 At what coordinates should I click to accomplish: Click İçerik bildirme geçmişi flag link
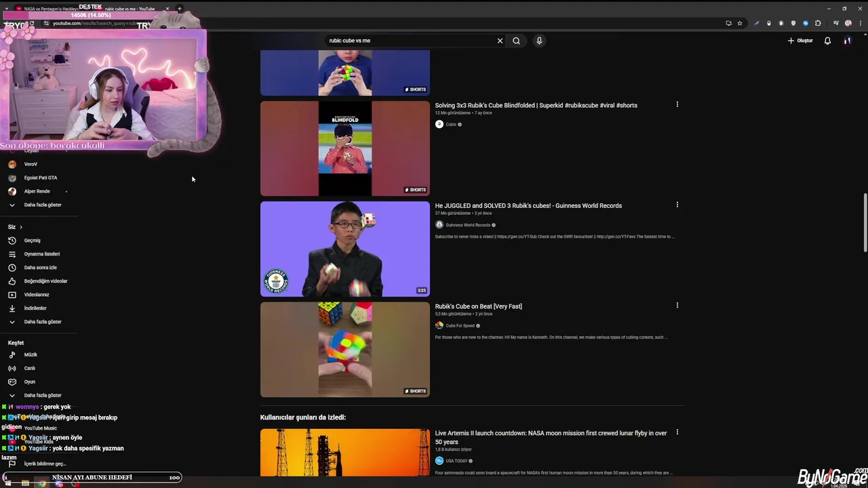37,464
